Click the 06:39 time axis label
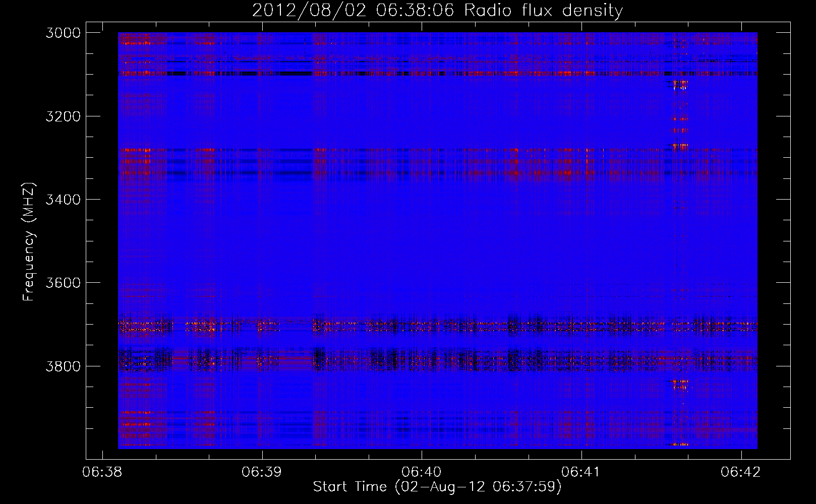 point(262,472)
